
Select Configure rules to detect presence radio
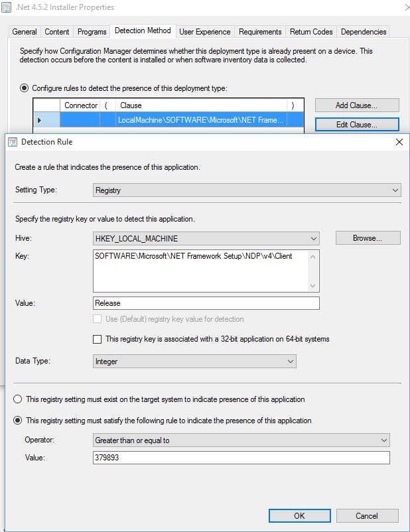pyautogui.click(x=24, y=88)
